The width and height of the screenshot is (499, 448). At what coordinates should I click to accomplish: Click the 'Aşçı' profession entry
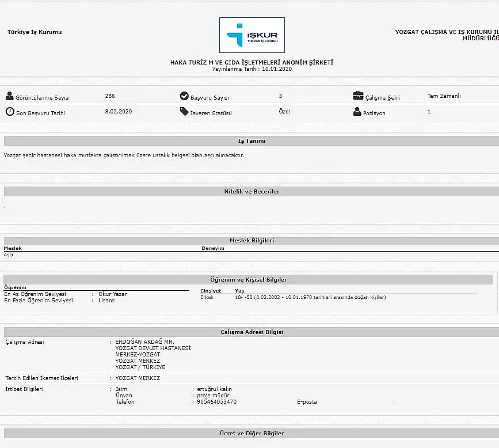click(x=8, y=255)
